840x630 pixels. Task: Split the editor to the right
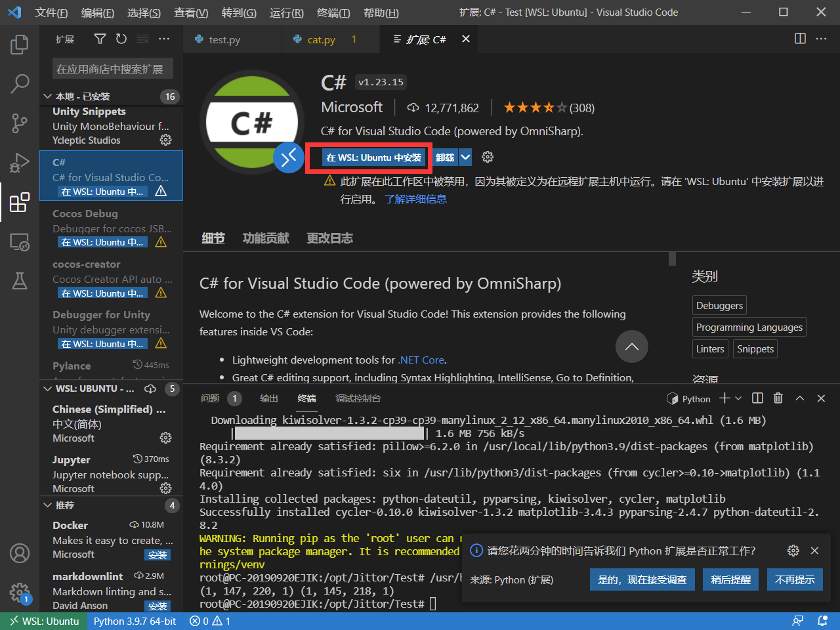tap(800, 39)
